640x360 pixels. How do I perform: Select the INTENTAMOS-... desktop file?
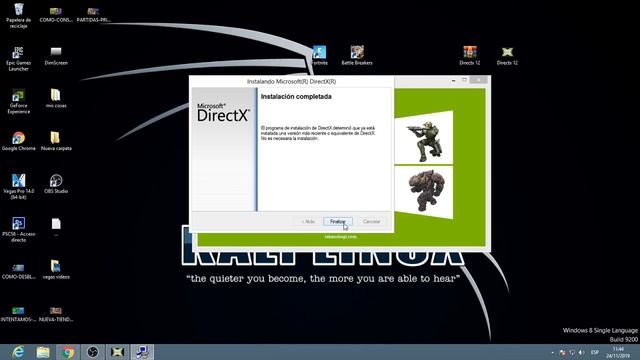(x=18, y=314)
